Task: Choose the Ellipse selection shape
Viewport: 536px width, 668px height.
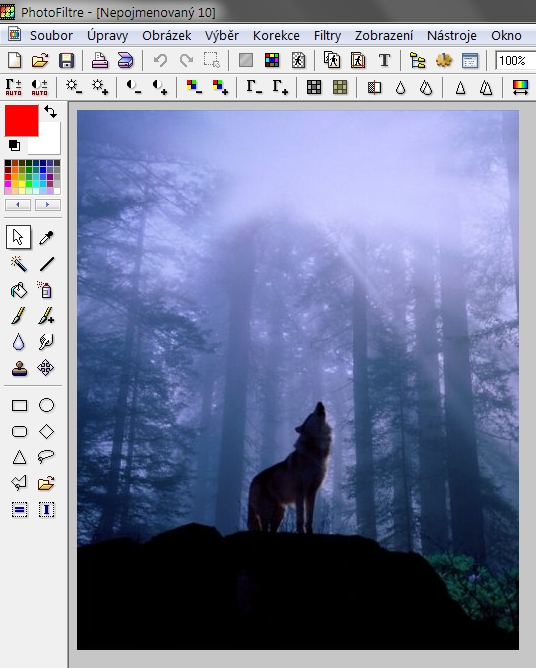Action: [46, 405]
